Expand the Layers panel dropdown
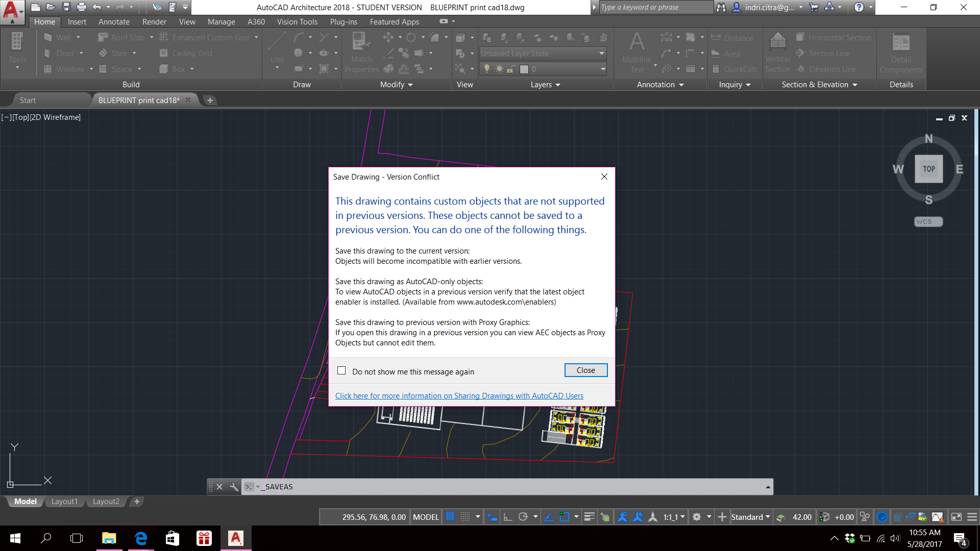 pyautogui.click(x=545, y=85)
